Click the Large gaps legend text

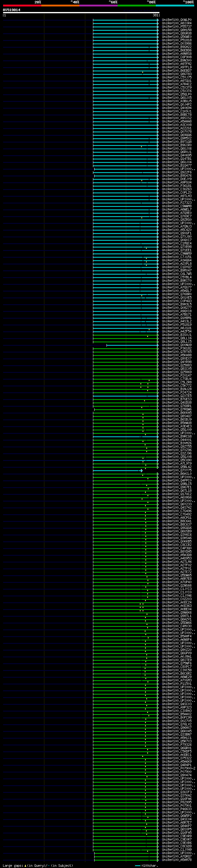click(38, 865)
